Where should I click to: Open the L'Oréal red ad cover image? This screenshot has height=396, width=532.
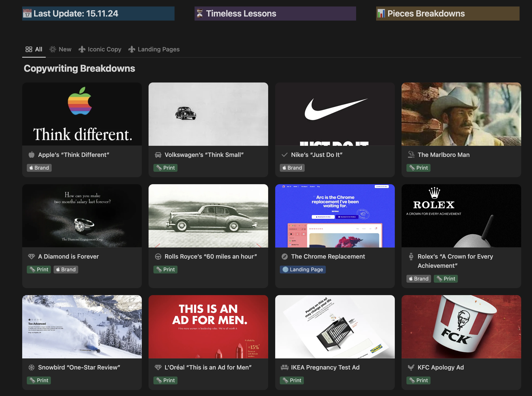tap(208, 326)
